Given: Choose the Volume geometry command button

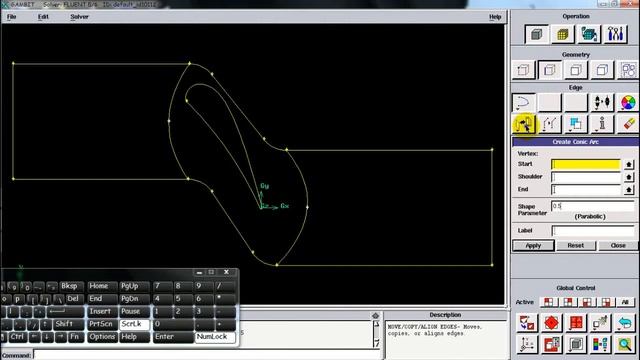Looking at the screenshot, I should click(x=602, y=70).
